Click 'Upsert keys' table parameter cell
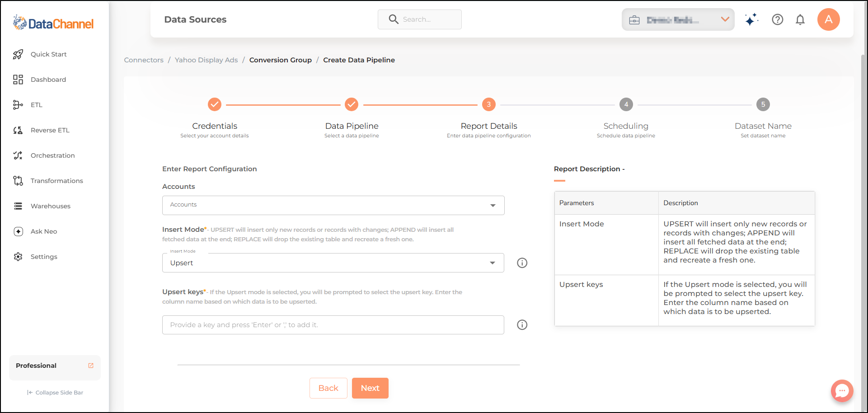Viewport: 868px width, 413px height. coord(606,300)
